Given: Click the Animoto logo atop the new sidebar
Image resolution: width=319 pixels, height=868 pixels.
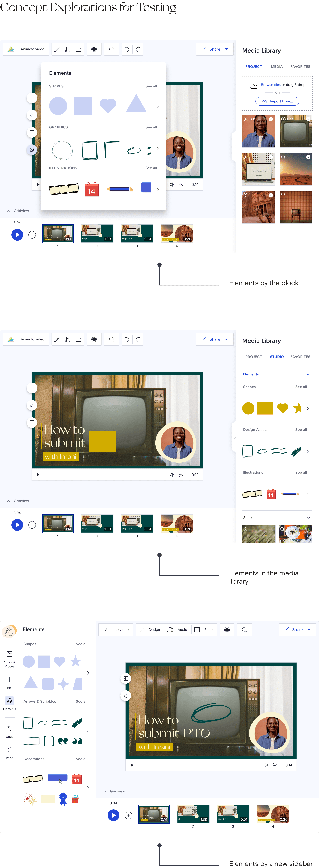Looking at the screenshot, I should (9, 631).
